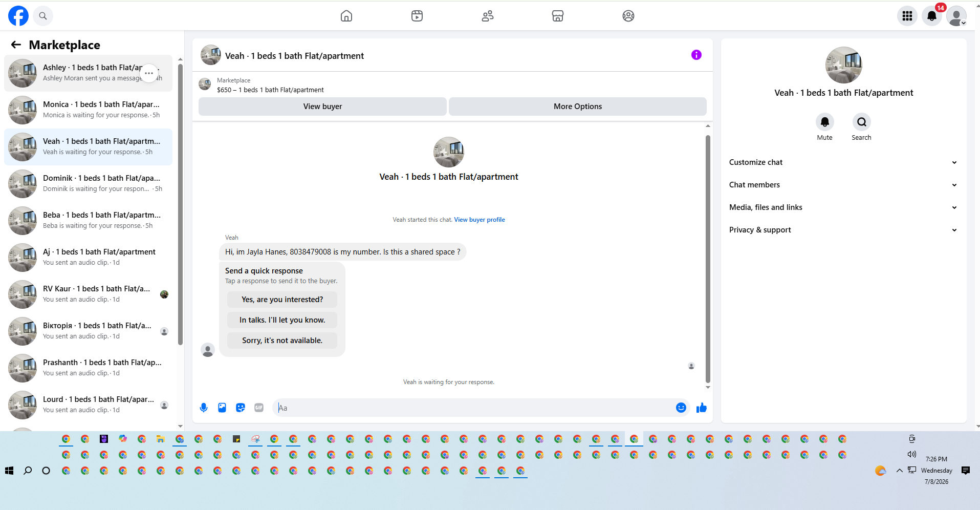The height and width of the screenshot is (510, 980).
Task: Expand the Chat members section
Action: [843, 185]
